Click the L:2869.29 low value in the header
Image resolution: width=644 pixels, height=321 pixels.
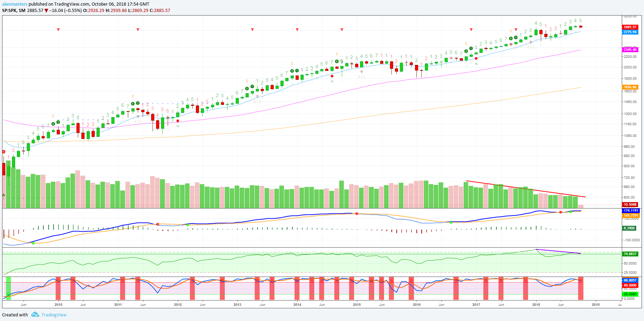click(x=138, y=11)
